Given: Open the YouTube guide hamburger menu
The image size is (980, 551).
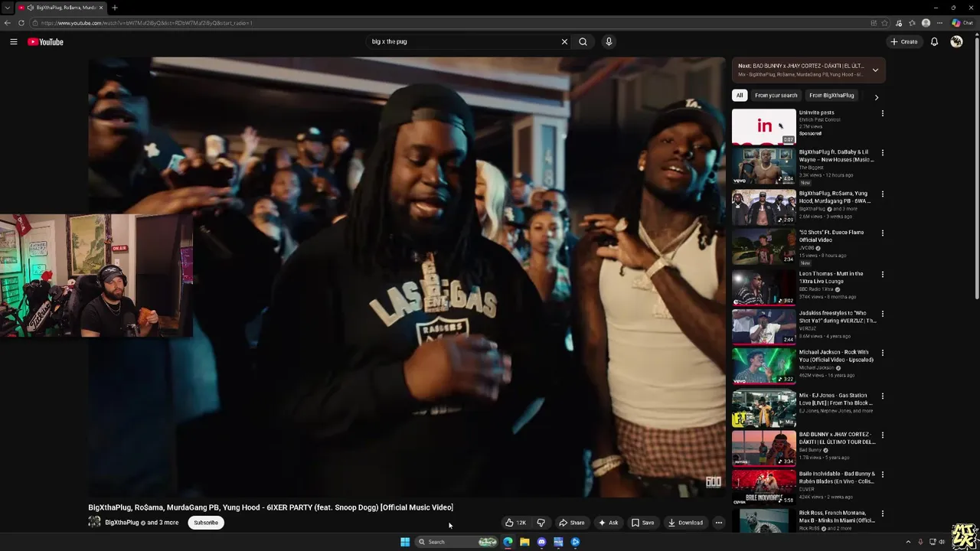Looking at the screenshot, I should pyautogui.click(x=14, y=42).
